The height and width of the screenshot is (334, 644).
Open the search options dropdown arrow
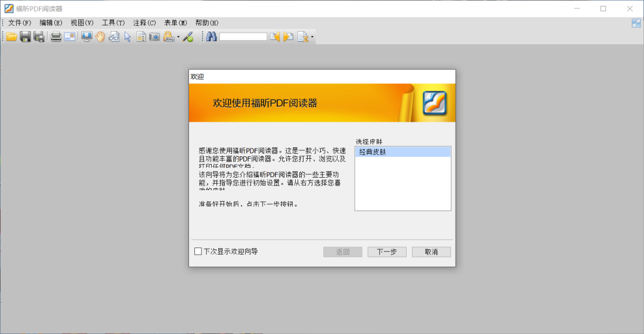pyautogui.click(x=312, y=37)
